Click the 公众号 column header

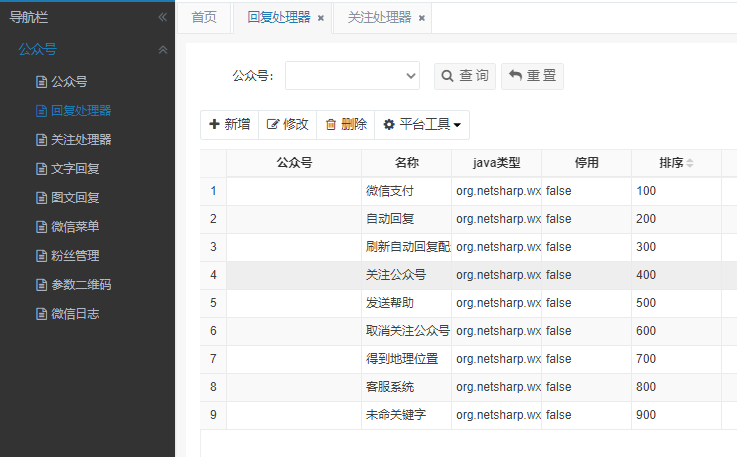coord(294,163)
